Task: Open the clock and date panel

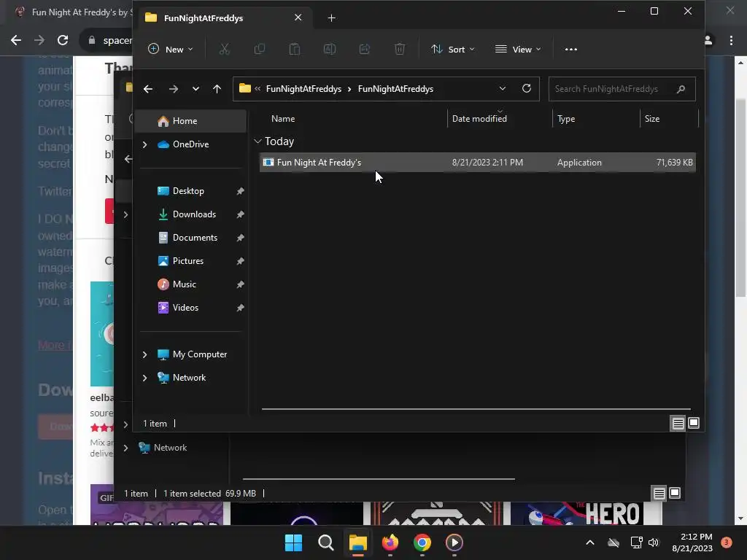Action: pyautogui.click(x=692, y=542)
